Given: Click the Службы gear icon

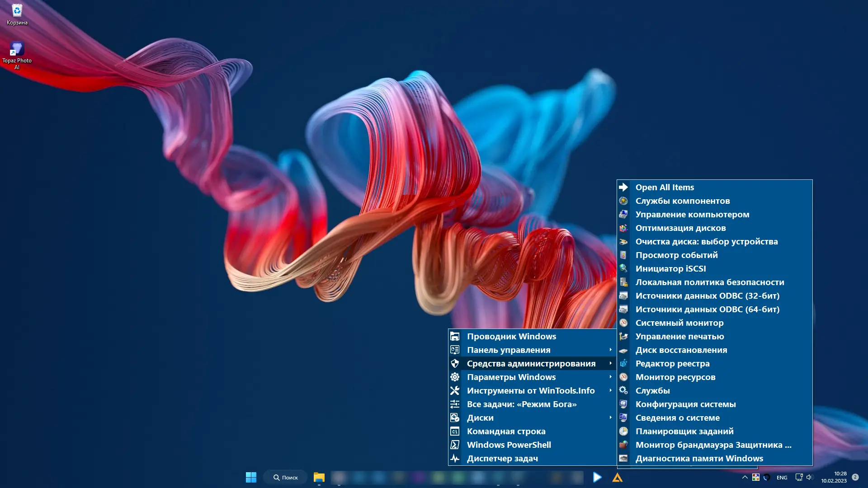Looking at the screenshot, I should point(623,390).
